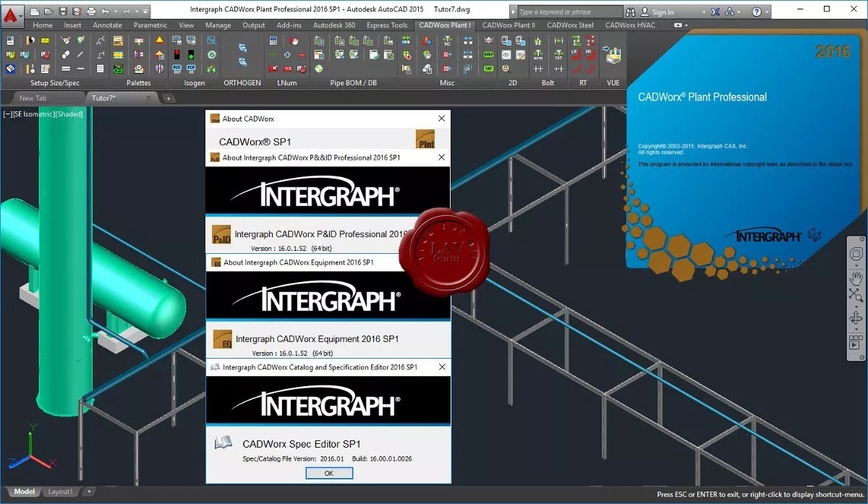This screenshot has height=504, width=868.
Task: Click the red traffic light icon in Isogen panel
Action: click(x=176, y=55)
